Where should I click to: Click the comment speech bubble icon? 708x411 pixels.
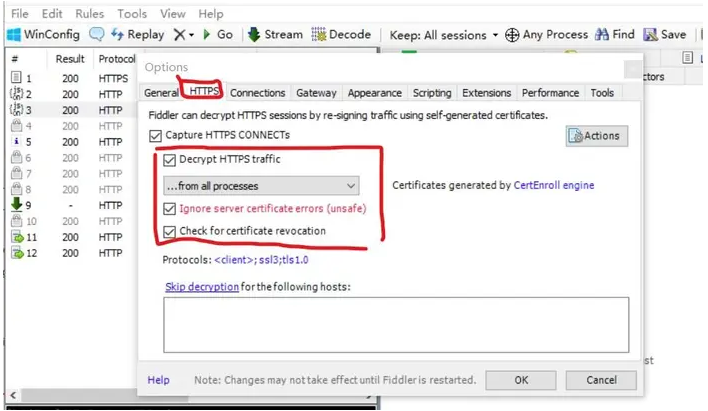point(96,34)
